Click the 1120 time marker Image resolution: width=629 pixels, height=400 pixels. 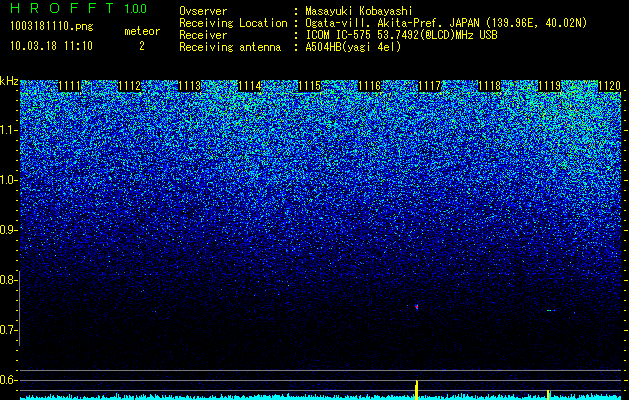(609, 86)
